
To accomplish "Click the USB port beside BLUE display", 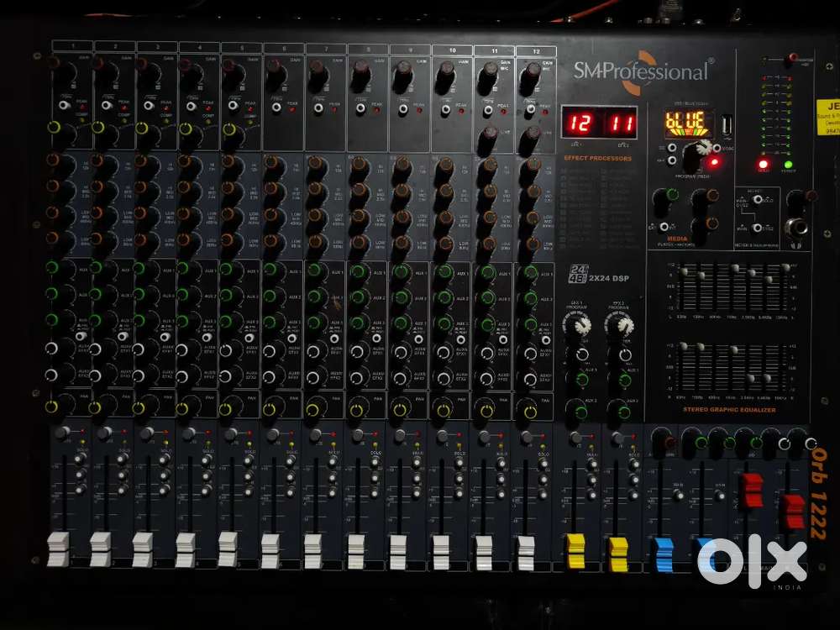I will 726,124.
